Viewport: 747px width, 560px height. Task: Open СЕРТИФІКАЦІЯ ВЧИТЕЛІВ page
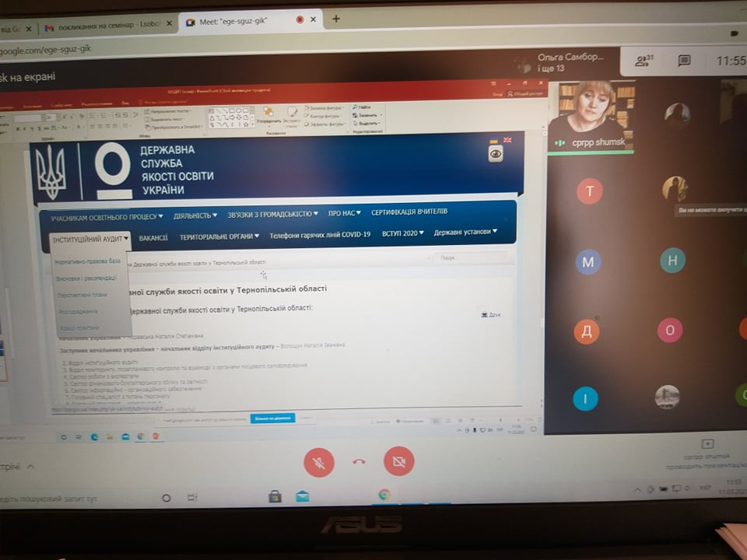coord(409,212)
